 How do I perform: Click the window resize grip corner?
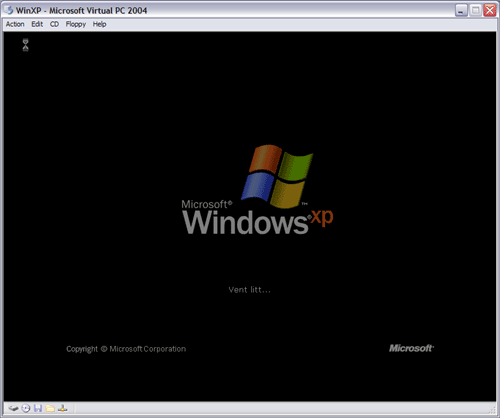492,410
